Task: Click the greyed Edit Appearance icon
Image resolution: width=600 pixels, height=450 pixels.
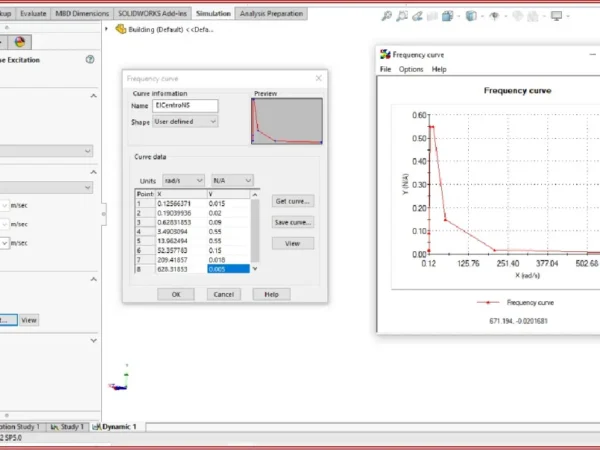Action: 517,16
